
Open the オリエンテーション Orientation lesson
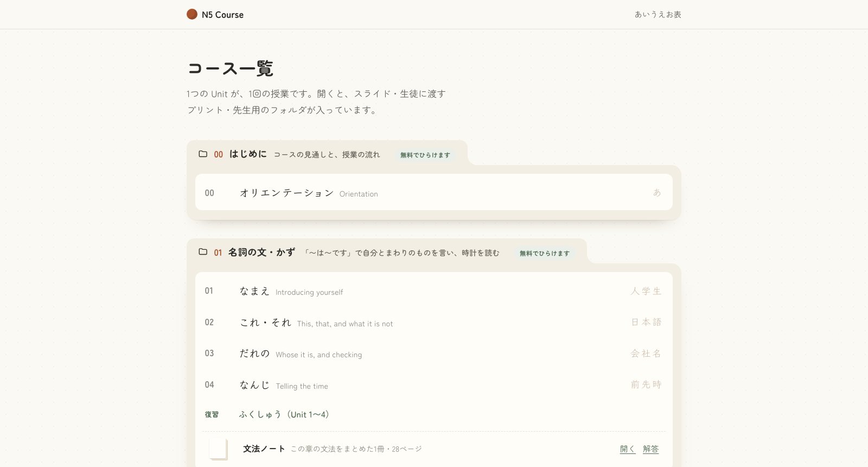[434, 192]
